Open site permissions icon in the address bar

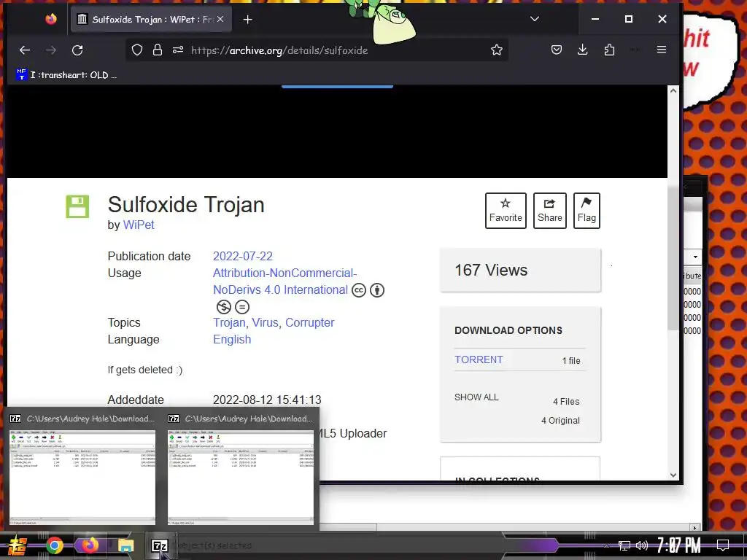click(x=178, y=50)
